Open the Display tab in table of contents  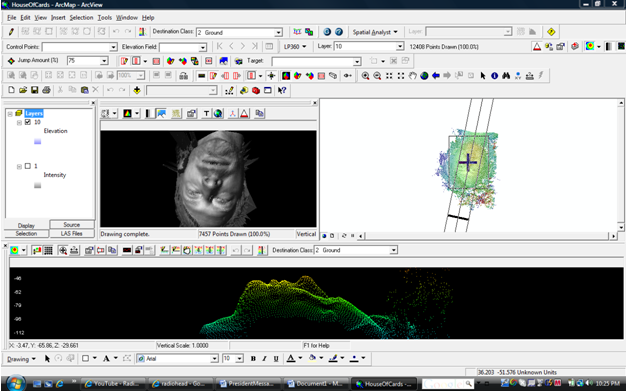[x=26, y=226]
